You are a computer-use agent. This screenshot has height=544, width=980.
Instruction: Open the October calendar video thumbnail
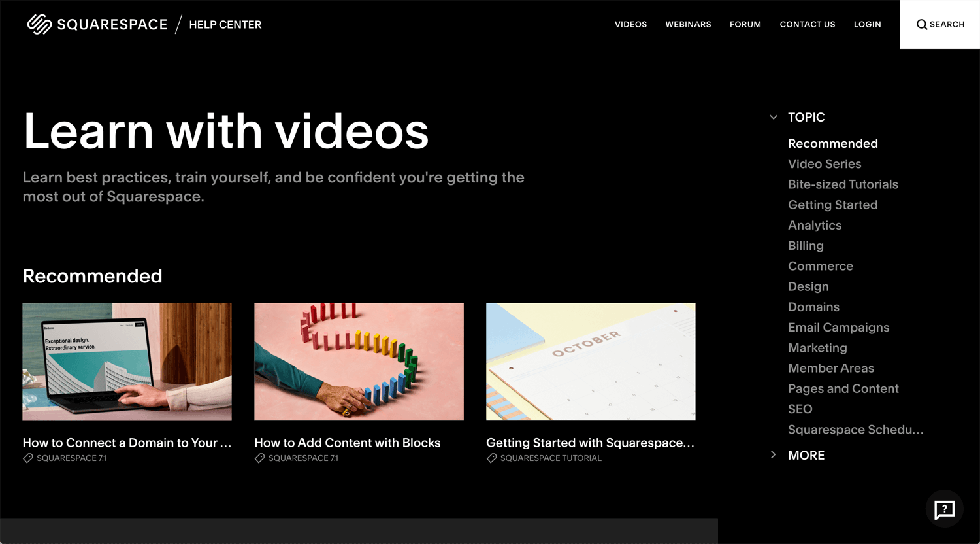[591, 362]
